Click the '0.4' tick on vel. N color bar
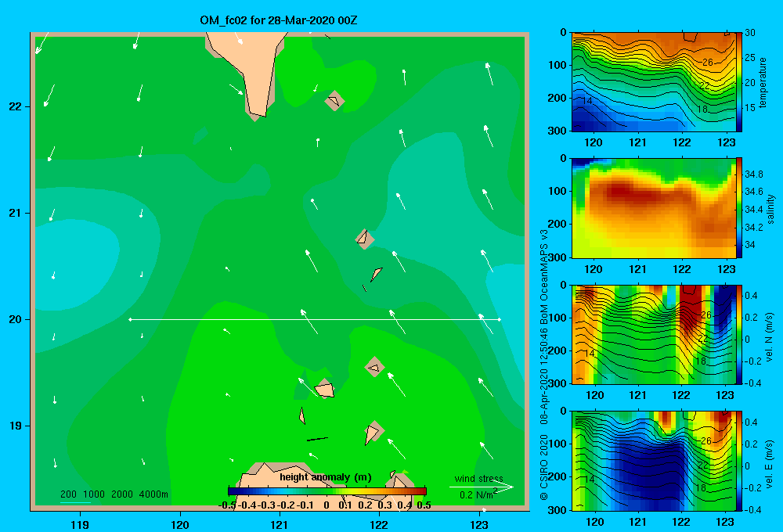 click(751, 296)
